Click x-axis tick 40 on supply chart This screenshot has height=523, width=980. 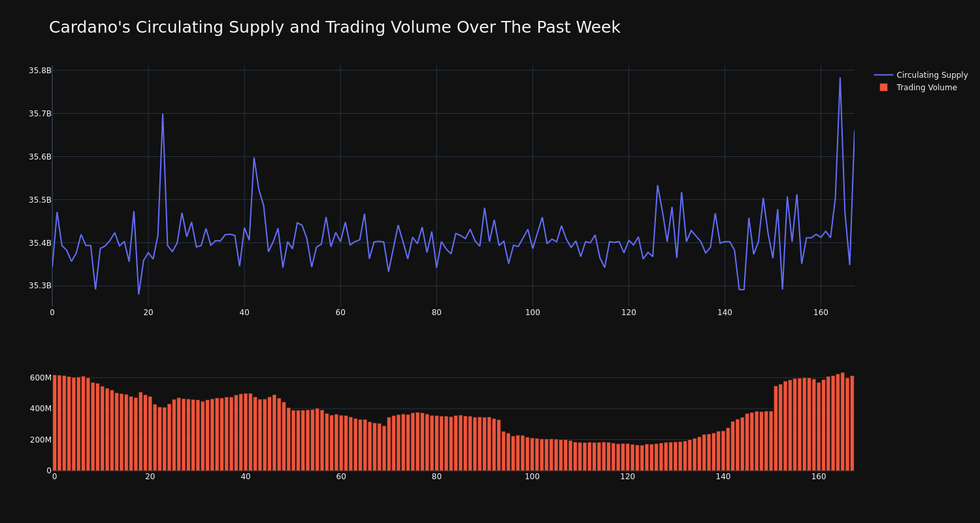(x=244, y=312)
